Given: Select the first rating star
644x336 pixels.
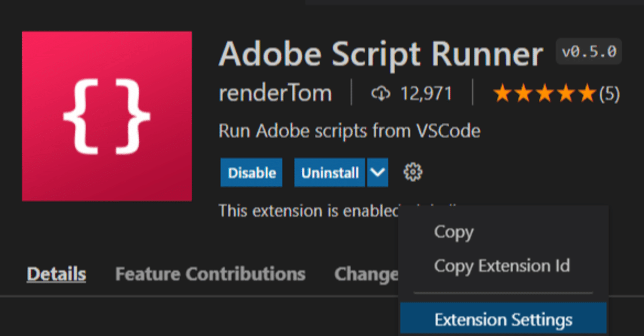Looking at the screenshot, I should click(x=503, y=93).
